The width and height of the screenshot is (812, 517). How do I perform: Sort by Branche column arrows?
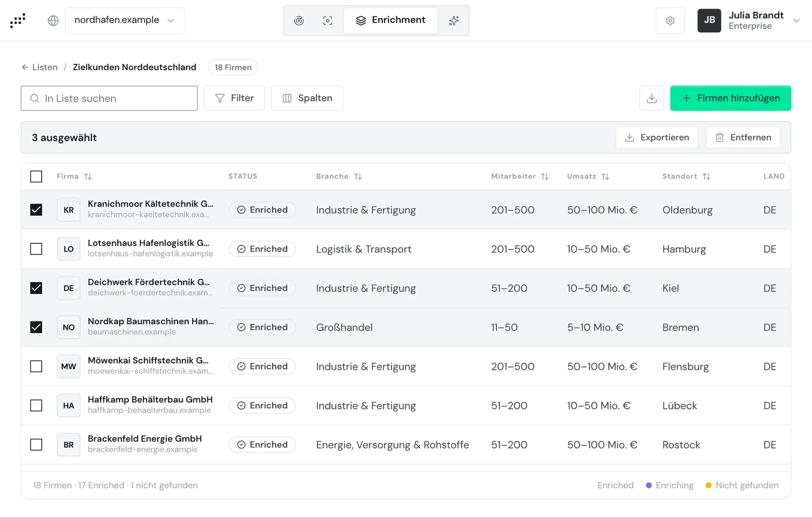click(358, 176)
